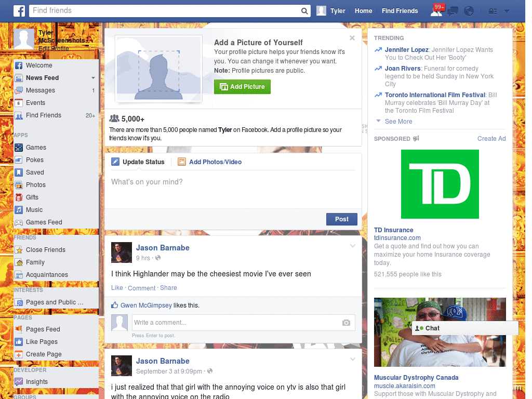Click the green Add Picture button
Screen dimensions: 532x399
point(242,87)
